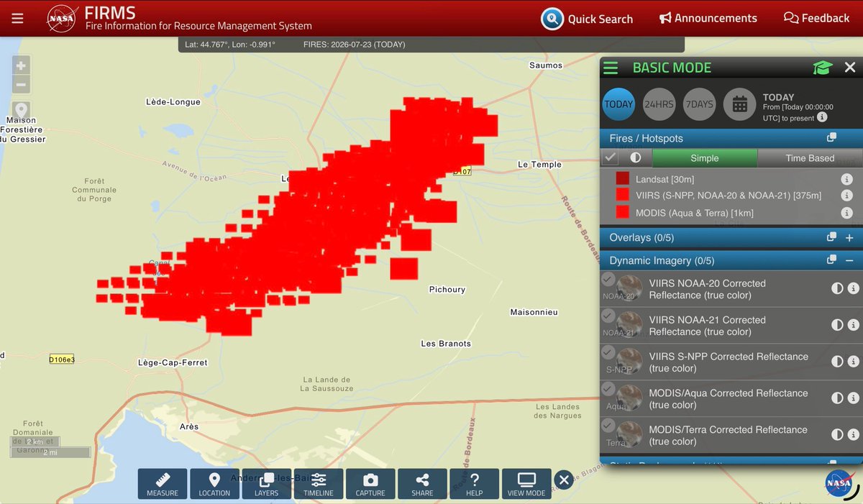Image resolution: width=863 pixels, height=504 pixels.
Task: Select the TODAY time range button
Action: (618, 104)
